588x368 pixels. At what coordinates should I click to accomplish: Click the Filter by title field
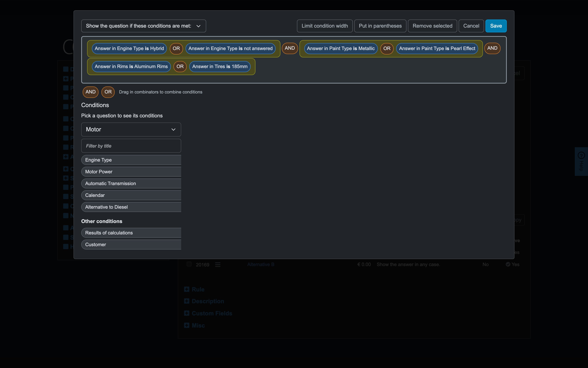point(131,146)
